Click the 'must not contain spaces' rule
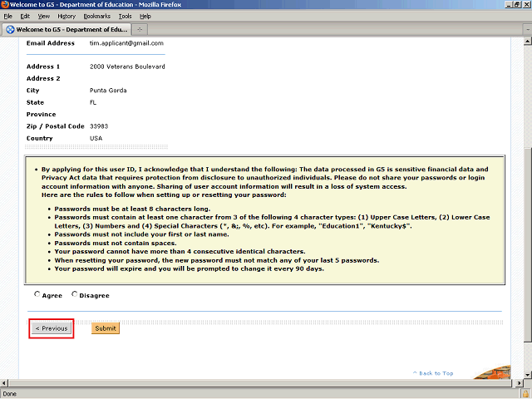This screenshot has width=532, height=399. point(116,244)
